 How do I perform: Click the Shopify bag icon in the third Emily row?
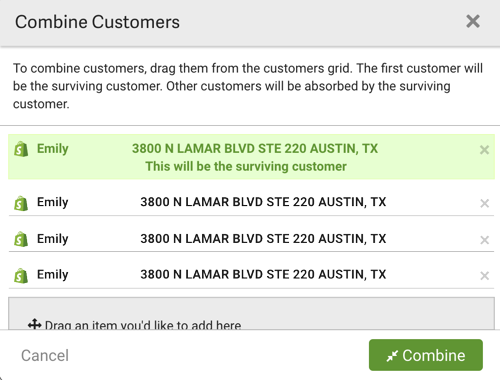point(21,239)
